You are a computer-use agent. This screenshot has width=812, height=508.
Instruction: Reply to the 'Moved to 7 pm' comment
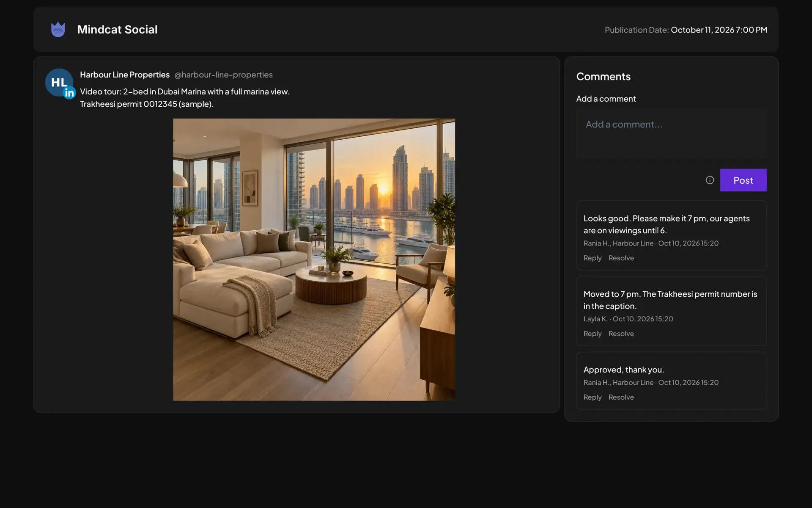click(x=592, y=334)
